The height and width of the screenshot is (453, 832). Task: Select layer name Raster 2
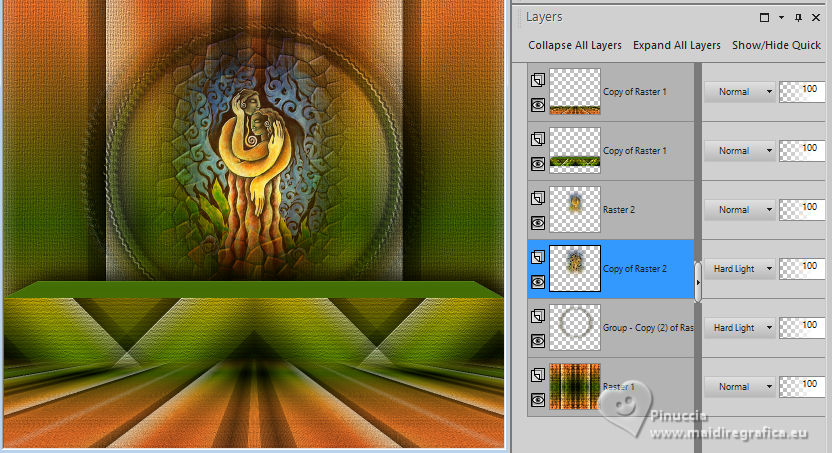click(619, 210)
